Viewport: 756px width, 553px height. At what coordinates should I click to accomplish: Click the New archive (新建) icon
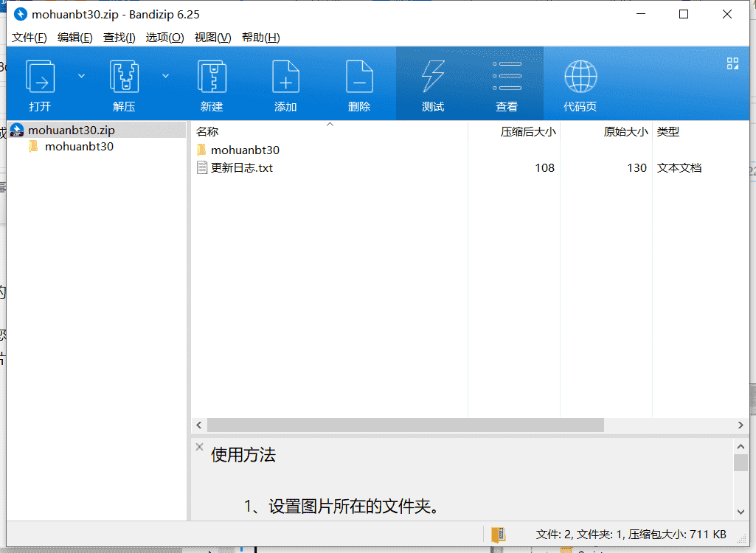coord(212,76)
